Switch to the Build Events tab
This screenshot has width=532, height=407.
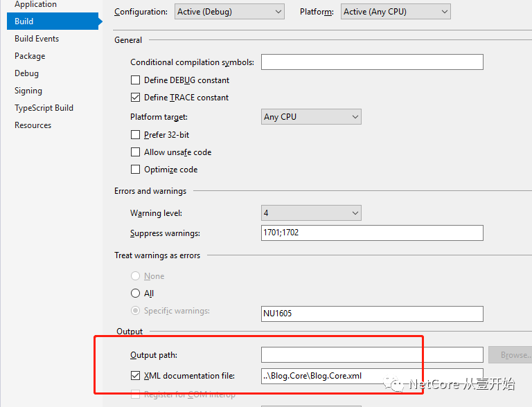click(x=37, y=39)
